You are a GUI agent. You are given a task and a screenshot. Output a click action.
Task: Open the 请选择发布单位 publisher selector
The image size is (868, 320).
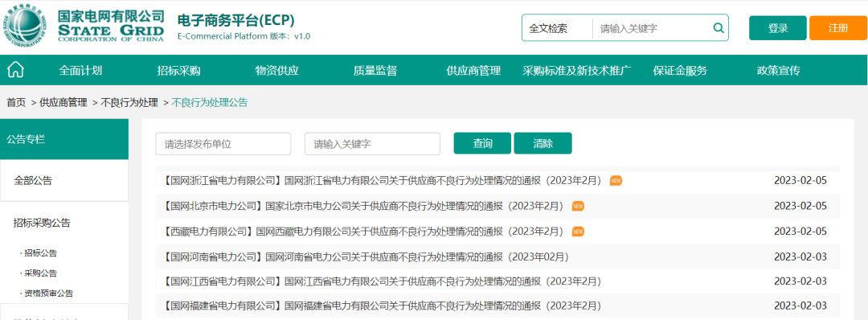[223, 144]
